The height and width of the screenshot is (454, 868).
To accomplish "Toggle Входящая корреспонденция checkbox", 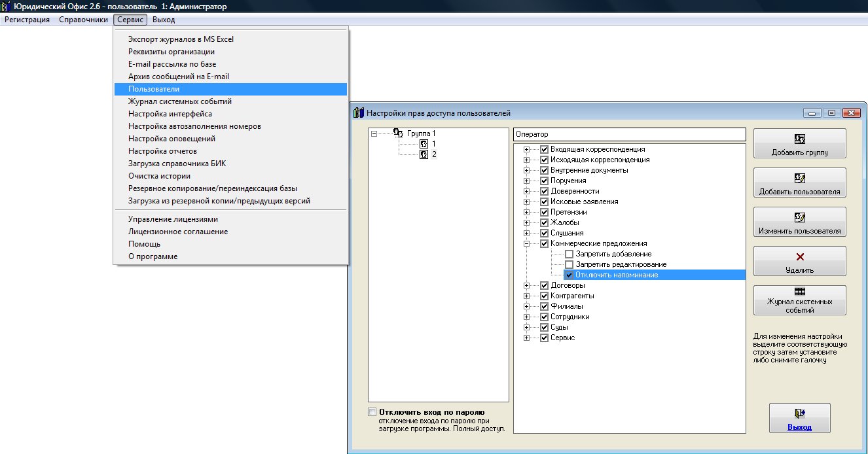I will click(x=544, y=149).
